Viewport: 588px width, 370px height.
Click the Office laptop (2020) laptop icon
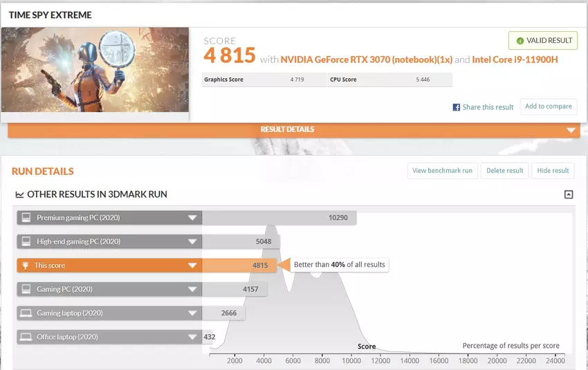26,337
